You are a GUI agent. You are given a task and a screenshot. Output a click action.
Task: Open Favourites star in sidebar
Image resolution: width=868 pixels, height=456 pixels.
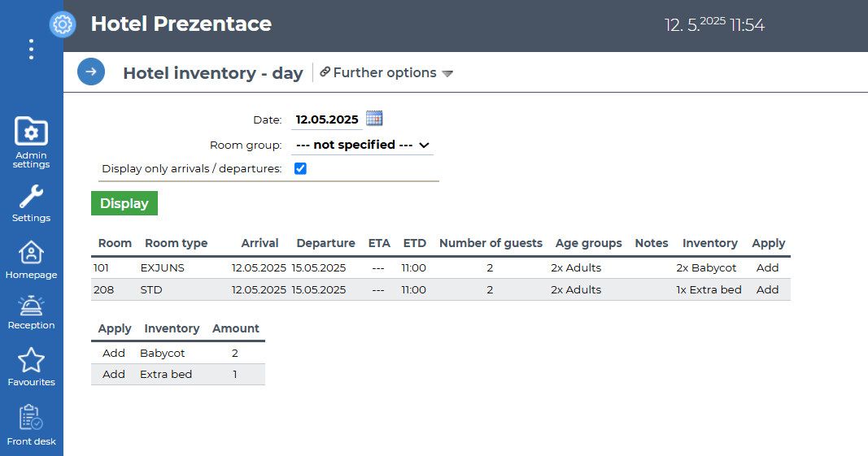tap(31, 367)
